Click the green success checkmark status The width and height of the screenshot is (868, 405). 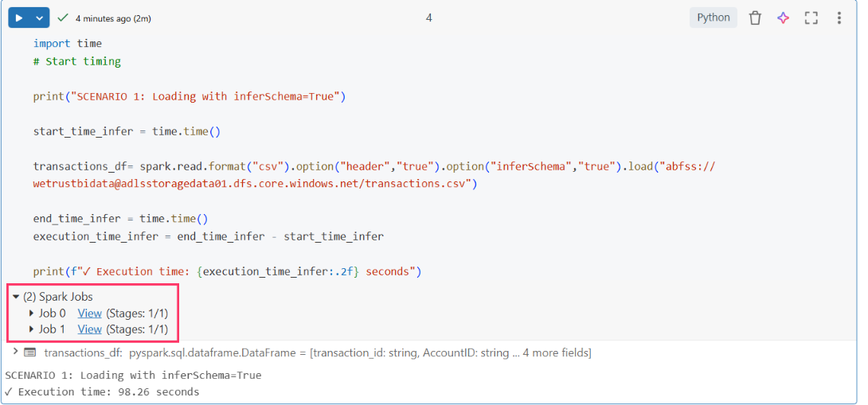(x=63, y=18)
